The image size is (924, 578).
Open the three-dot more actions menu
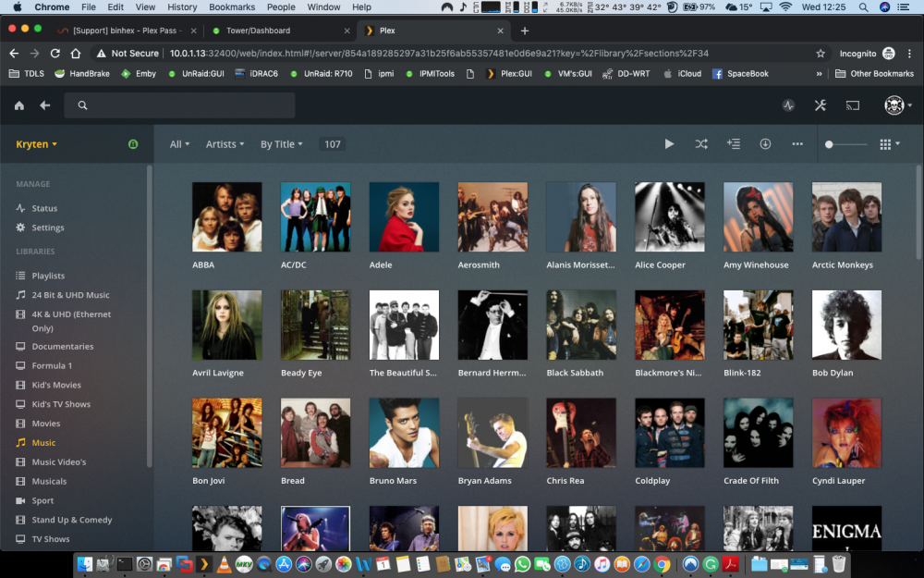pos(797,144)
